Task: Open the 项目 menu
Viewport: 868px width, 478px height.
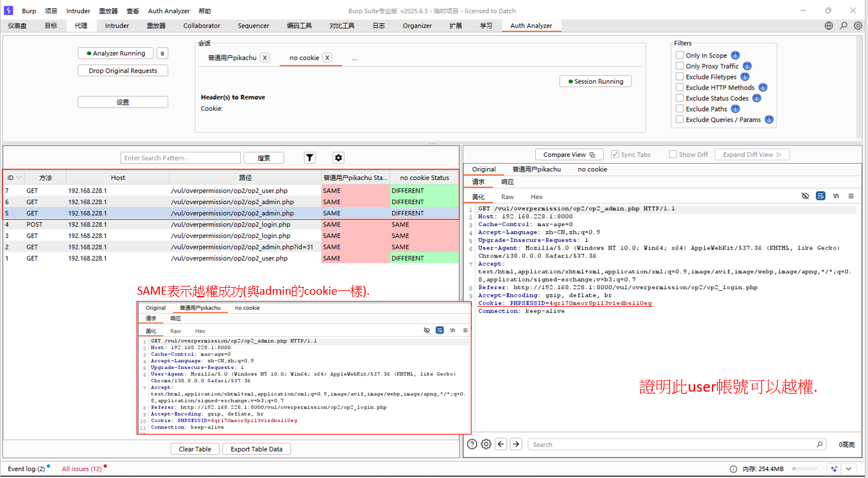Action: [51, 11]
